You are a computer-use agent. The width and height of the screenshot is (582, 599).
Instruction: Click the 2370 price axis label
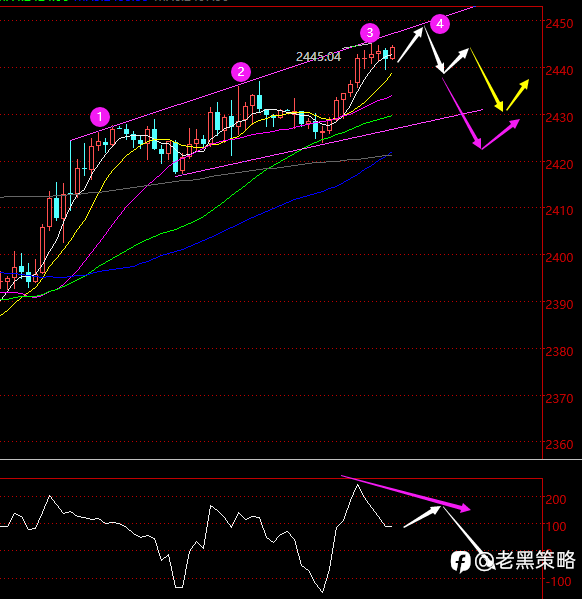point(559,399)
